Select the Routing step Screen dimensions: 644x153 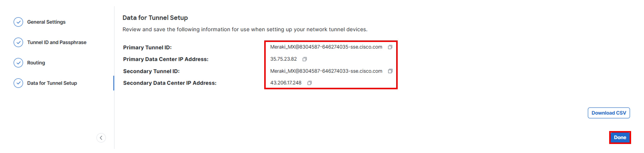pyautogui.click(x=36, y=63)
